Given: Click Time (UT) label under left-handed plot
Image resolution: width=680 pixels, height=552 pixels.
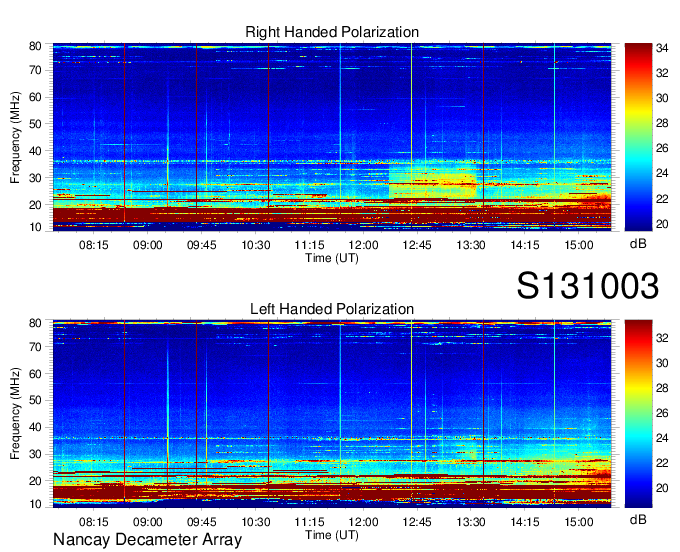Looking at the screenshot, I should point(332,535).
